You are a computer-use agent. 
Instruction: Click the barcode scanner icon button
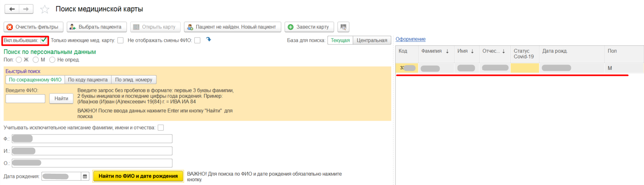343,27
